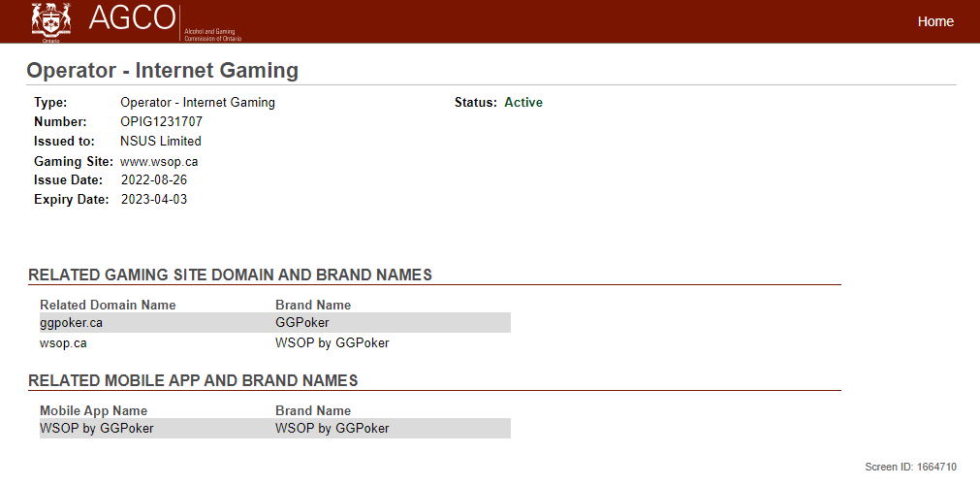Click the Active status value
Screen dimensions: 980x486
523,103
